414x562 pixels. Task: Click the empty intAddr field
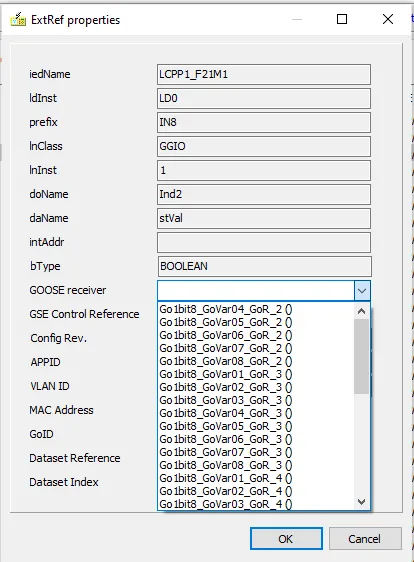pyautogui.click(x=264, y=243)
